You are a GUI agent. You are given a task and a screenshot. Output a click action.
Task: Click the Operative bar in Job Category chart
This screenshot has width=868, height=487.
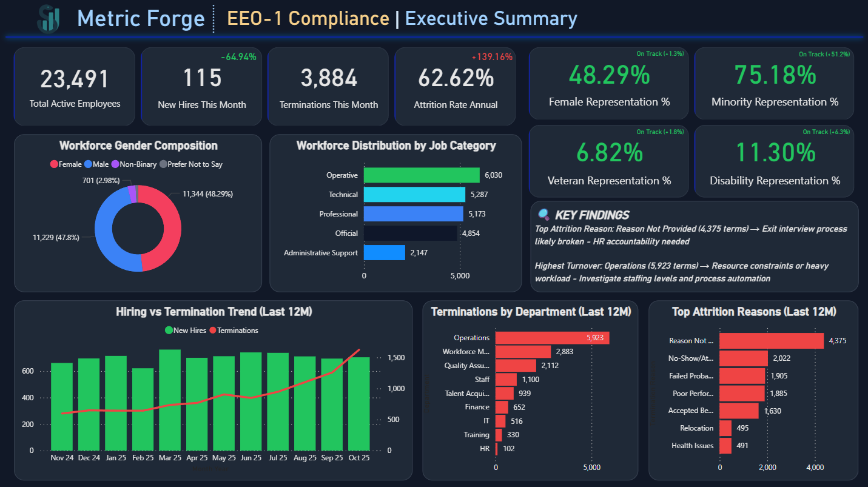[422, 175]
